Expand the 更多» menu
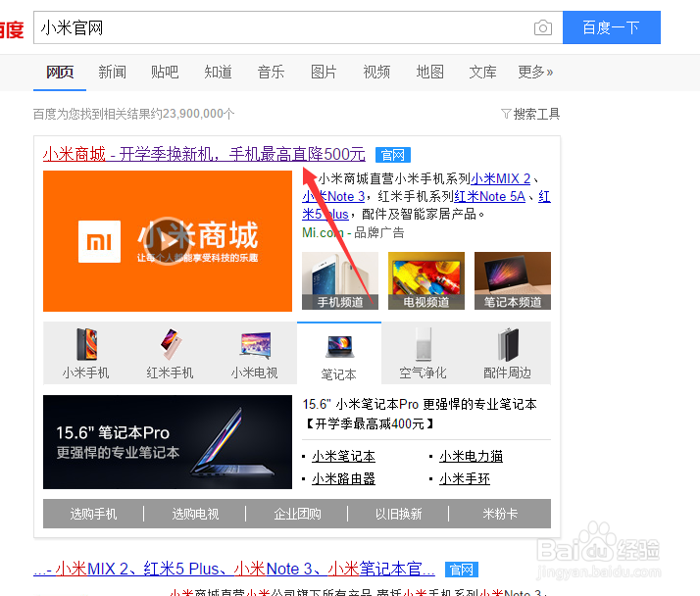The height and width of the screenshot is (596, 700). (x=535, y=72)
